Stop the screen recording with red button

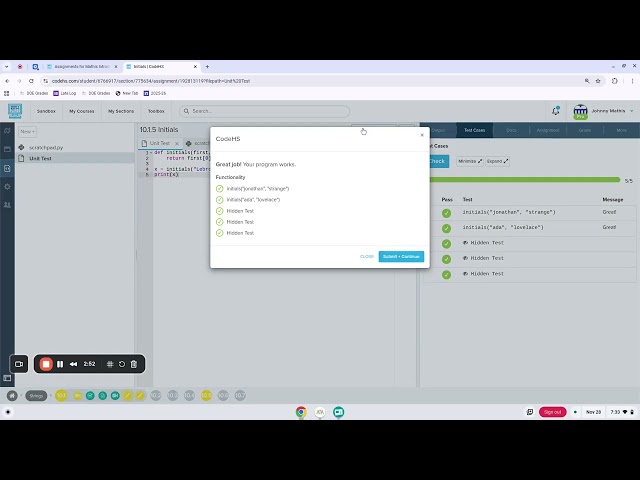[46, 364]
